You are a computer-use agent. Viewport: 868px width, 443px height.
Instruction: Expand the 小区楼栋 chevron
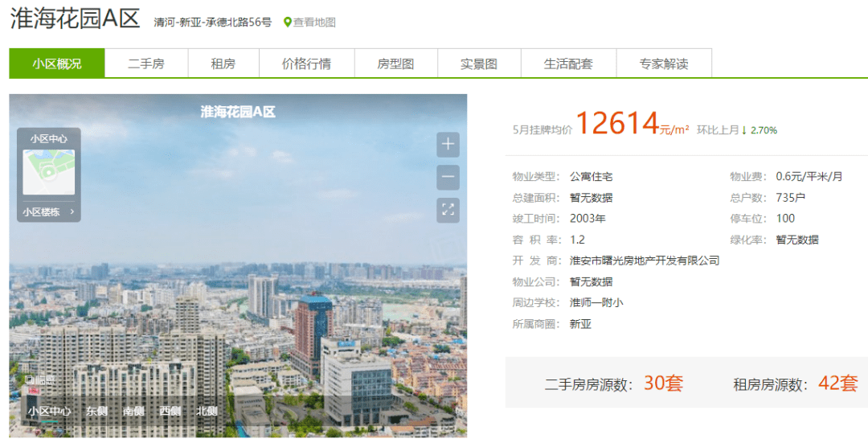point(72,211)
